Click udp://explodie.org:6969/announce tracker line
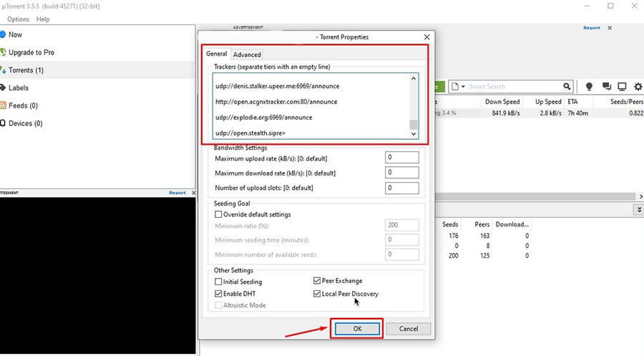This screenshot has width=644, height=356. [x=263, y=117]
